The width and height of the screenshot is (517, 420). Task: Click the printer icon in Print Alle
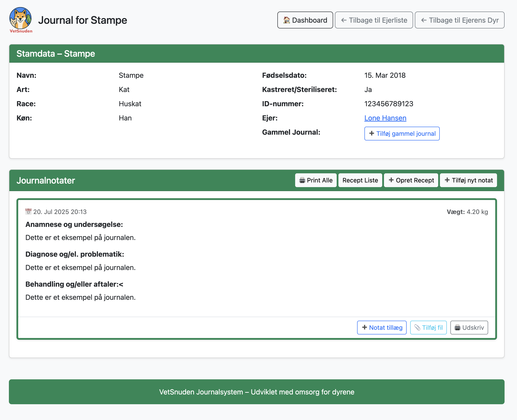(x=302, y=180)
